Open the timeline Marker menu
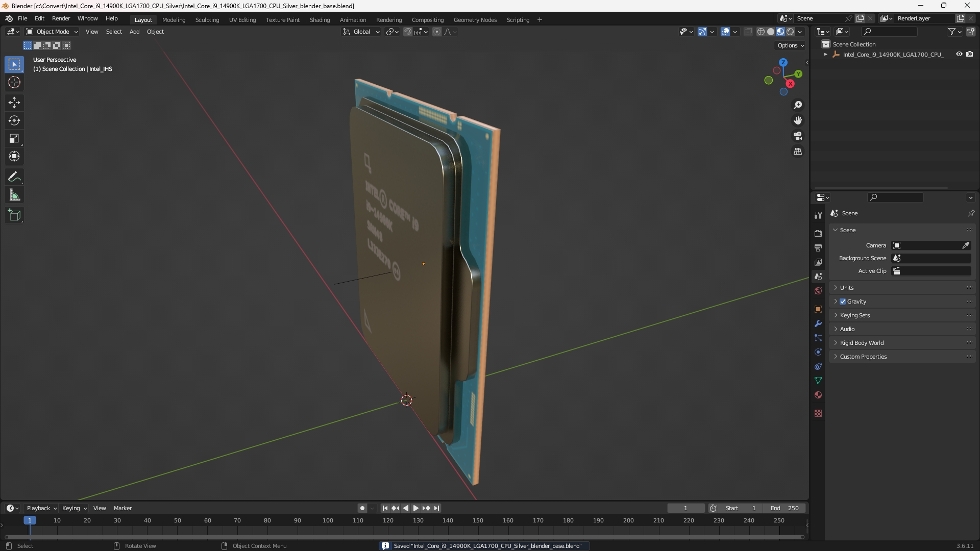The width and height of the screenshot is (980, 551). [x=122, y=508]
